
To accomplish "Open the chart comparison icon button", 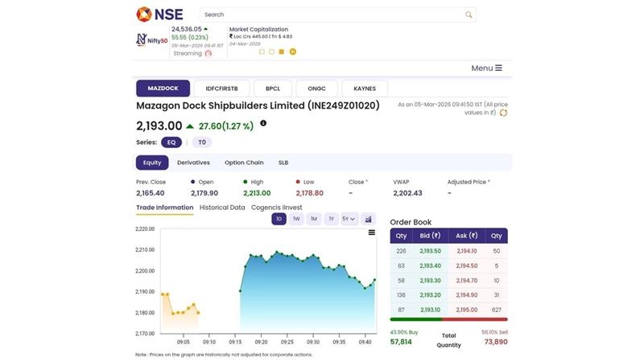I will tap(369, 219).
